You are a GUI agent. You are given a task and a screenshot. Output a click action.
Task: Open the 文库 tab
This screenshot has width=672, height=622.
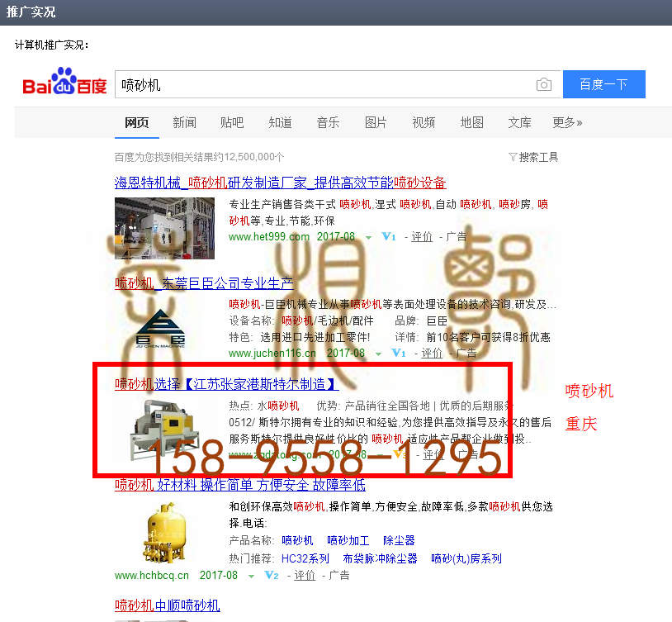coord(520,123)
